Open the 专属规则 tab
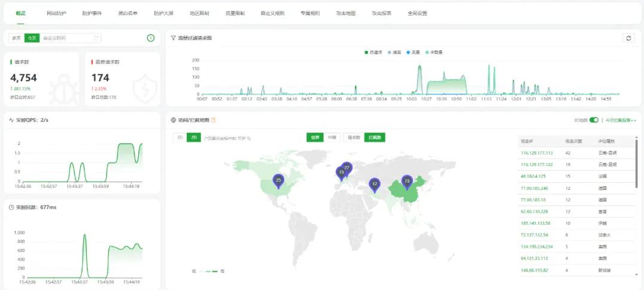The image size is (644, 290). [x=310, y=13]
